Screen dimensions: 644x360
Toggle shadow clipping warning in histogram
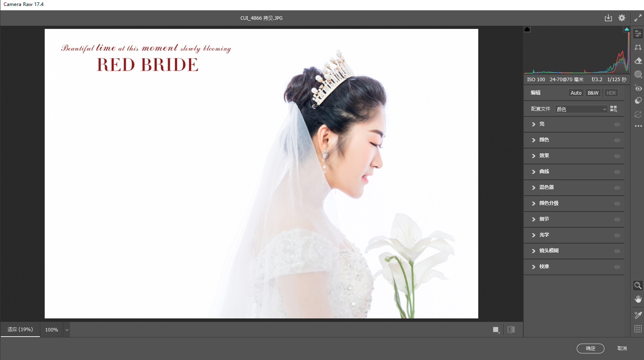click(527, 29)
